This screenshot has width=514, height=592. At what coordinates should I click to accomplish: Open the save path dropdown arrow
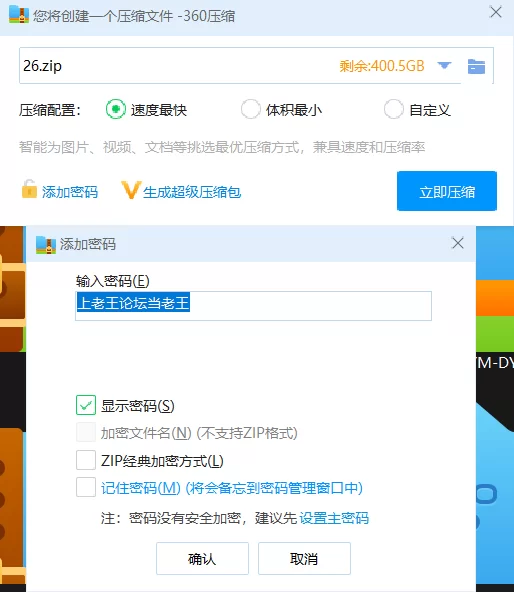point(444,66)
